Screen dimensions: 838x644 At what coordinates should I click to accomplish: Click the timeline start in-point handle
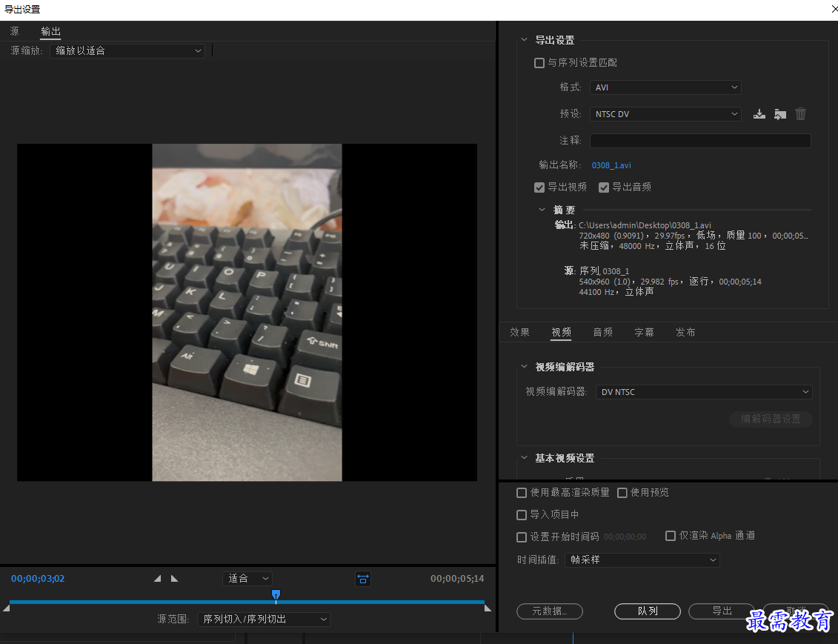click(6, 608)
